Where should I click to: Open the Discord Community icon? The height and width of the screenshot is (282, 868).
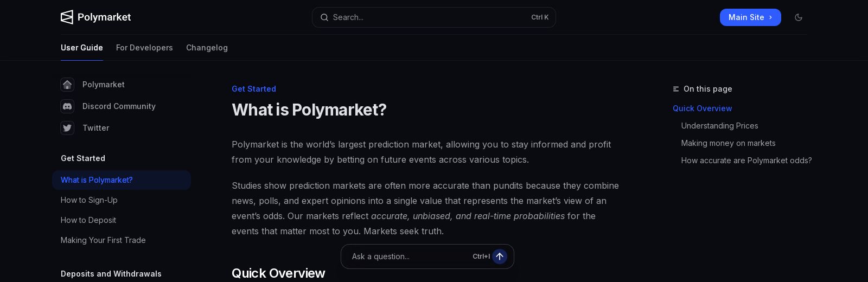coord(67,106)
